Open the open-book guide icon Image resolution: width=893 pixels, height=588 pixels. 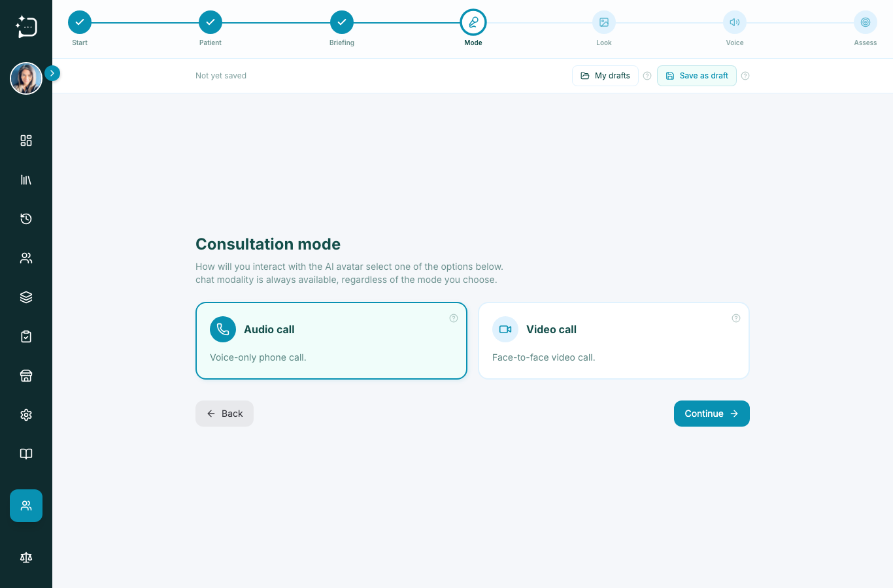[x=26, y=454]
